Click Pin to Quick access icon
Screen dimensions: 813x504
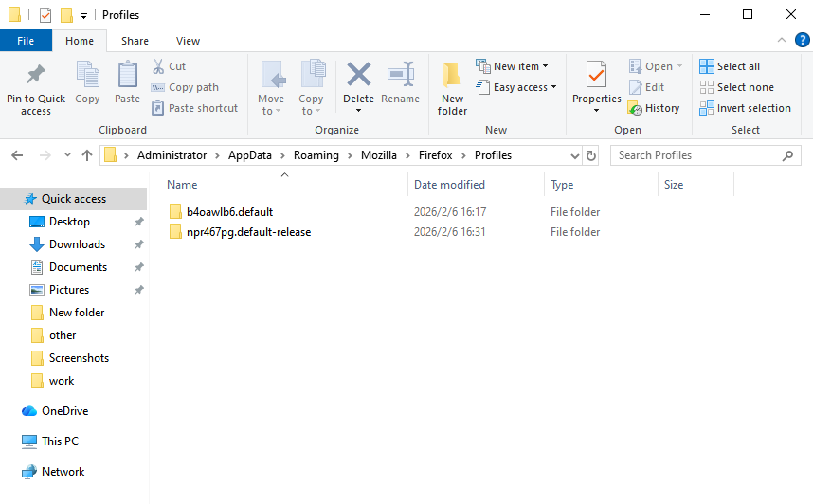pyautogui.click(x=36, y=74)
